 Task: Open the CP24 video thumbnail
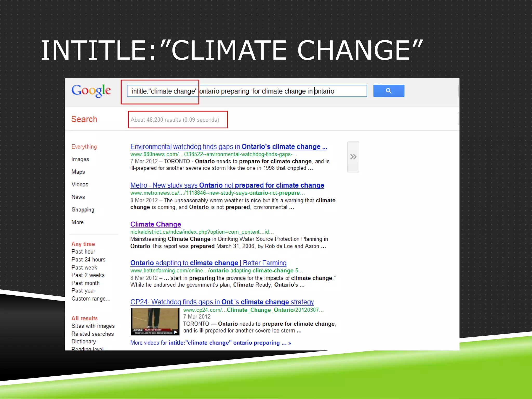(155, 322)
